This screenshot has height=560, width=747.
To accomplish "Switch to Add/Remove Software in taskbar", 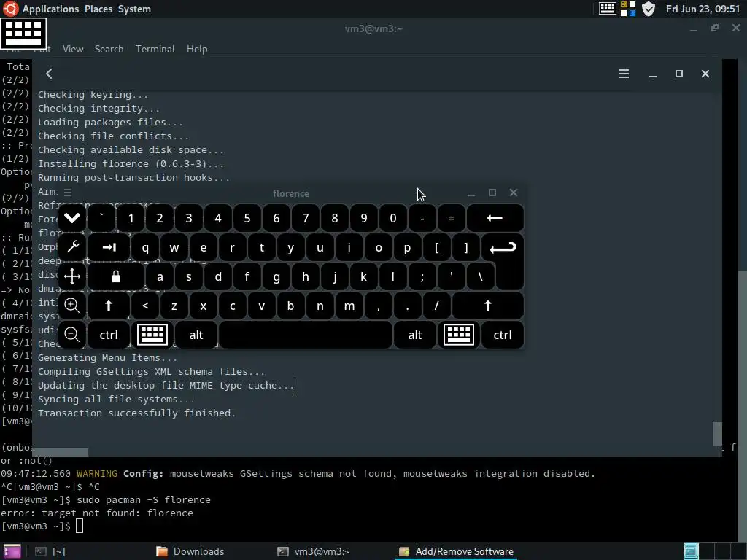I will (x=457, y=551).
